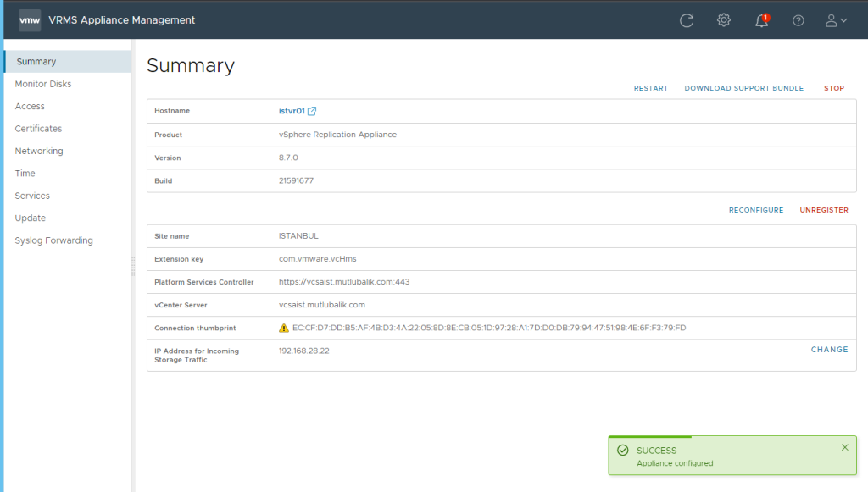Click the refresh icon in header
The width and height of the screenshot is (868, 492).
[687, 20]
